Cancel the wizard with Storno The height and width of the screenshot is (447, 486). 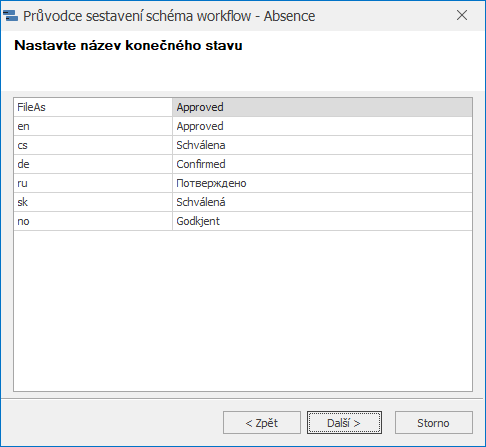[x=434, y=423]
